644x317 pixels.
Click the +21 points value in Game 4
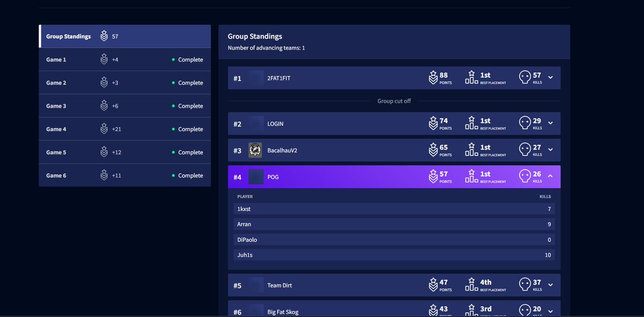click(x=116, y=129)
